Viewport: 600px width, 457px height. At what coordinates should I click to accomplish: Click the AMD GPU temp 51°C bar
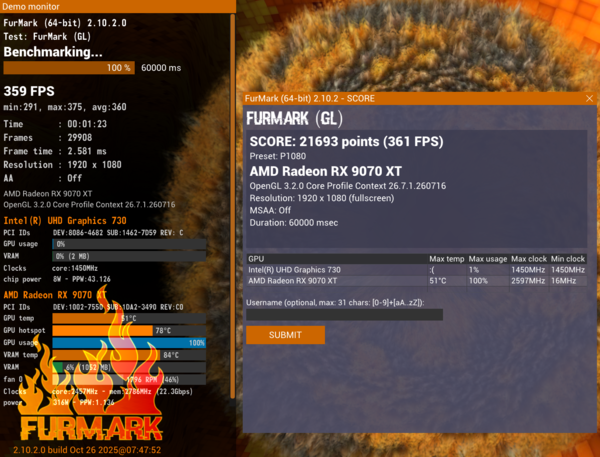(129, 318)
